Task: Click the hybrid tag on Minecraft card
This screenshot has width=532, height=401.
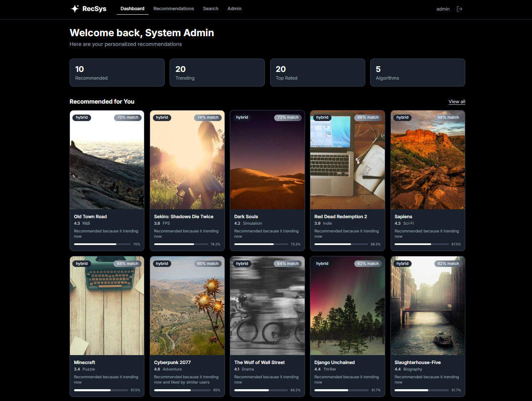Action: tap(82, 264)
